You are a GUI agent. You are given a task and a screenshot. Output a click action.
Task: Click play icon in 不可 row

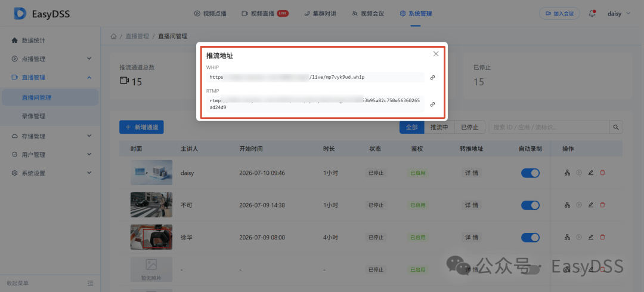(579, 205)
